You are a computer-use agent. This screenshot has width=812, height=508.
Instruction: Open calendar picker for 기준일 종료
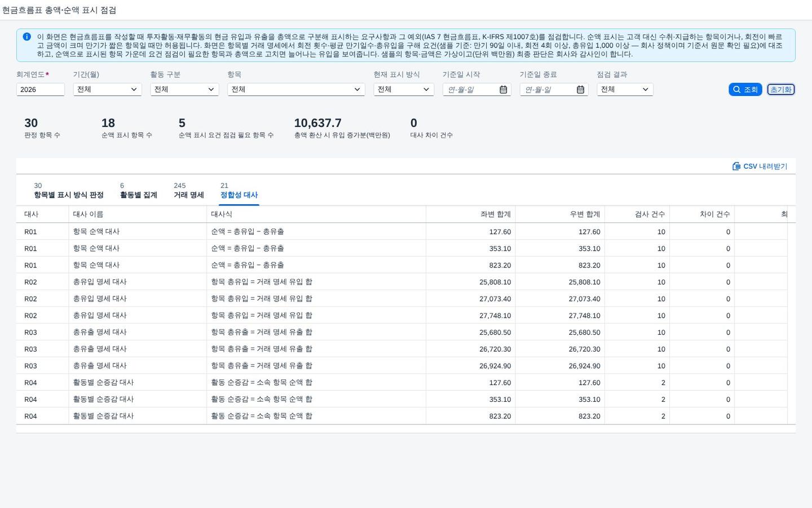coord(580,90)
